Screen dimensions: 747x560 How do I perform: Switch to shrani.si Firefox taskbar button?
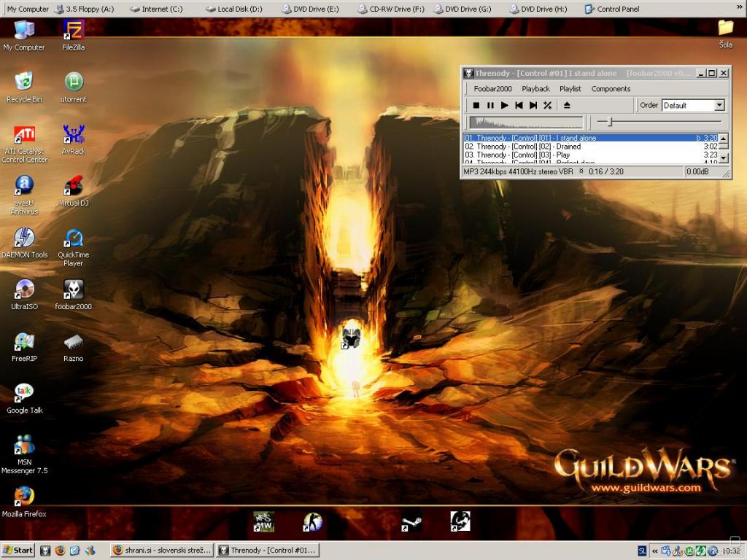click(x=161, y=551)
